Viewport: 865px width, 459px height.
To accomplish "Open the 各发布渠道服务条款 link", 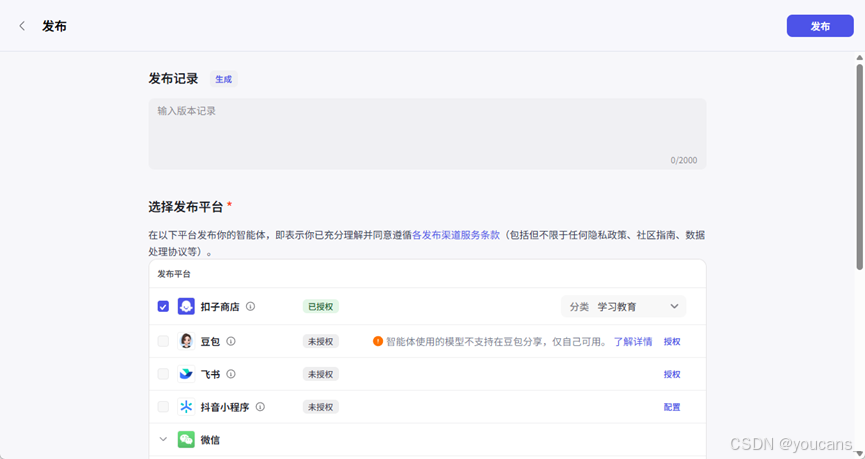I will coord(456,235).
